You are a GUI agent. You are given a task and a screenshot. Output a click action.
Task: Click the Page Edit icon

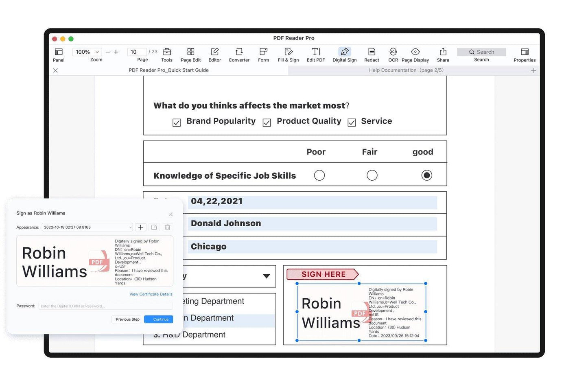tap(190, 55)
